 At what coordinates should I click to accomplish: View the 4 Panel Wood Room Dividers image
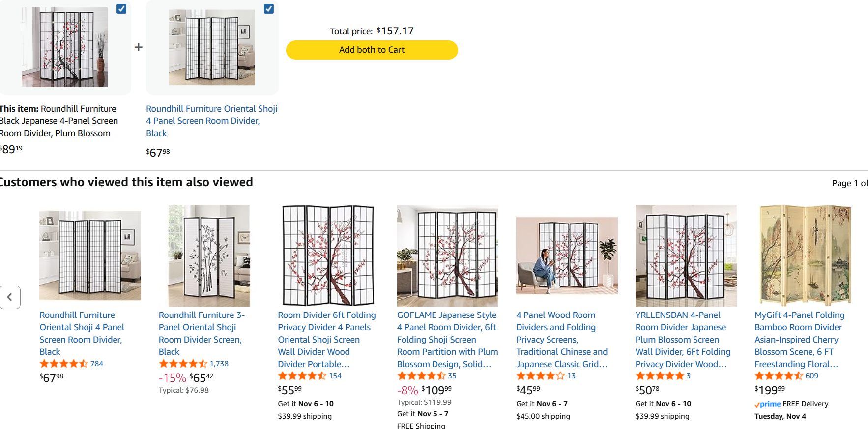point(567,256)
